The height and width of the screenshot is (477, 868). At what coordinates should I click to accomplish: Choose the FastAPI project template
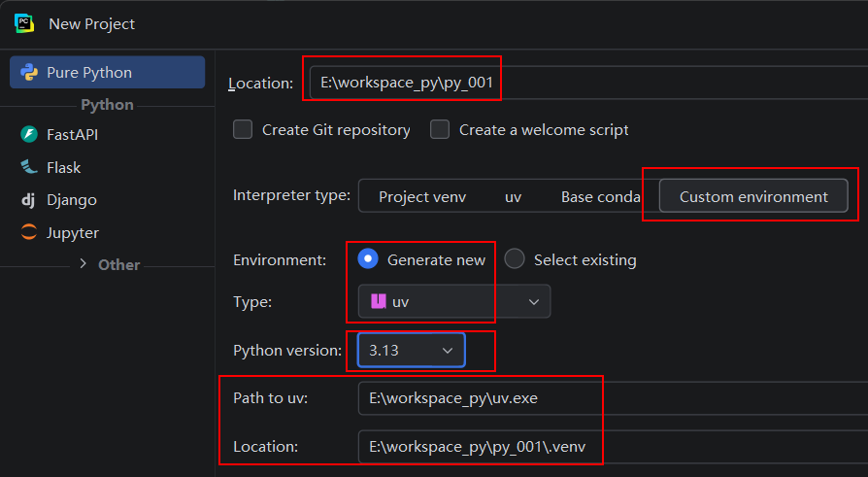tap(72, 134)
